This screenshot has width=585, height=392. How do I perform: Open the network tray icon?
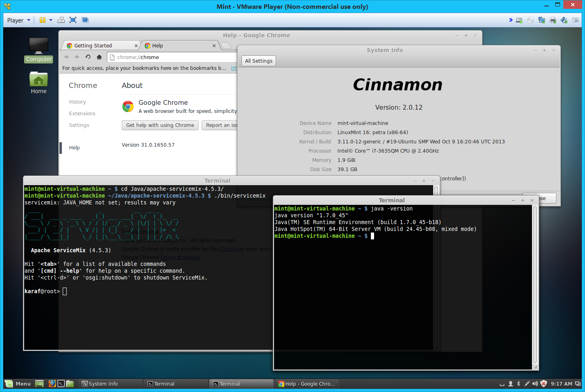527,384
